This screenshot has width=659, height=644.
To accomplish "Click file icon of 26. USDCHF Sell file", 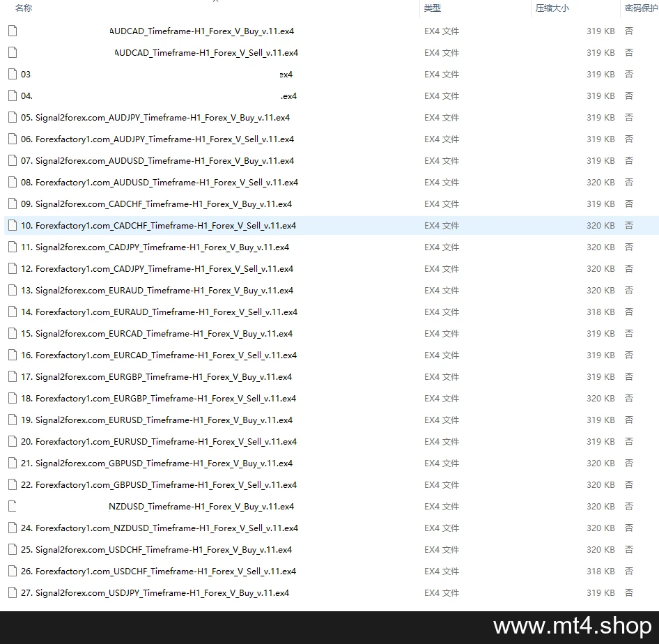I will tap(13, 571).
